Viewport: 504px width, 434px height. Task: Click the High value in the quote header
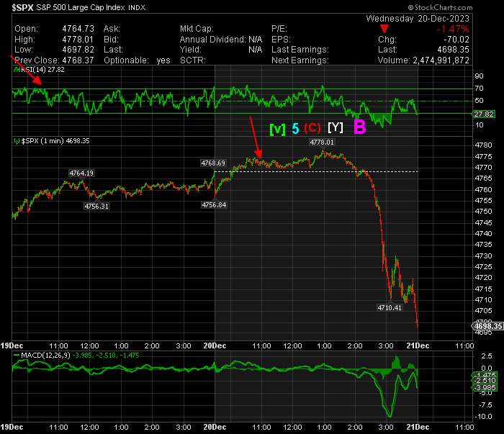coord(78,40)
